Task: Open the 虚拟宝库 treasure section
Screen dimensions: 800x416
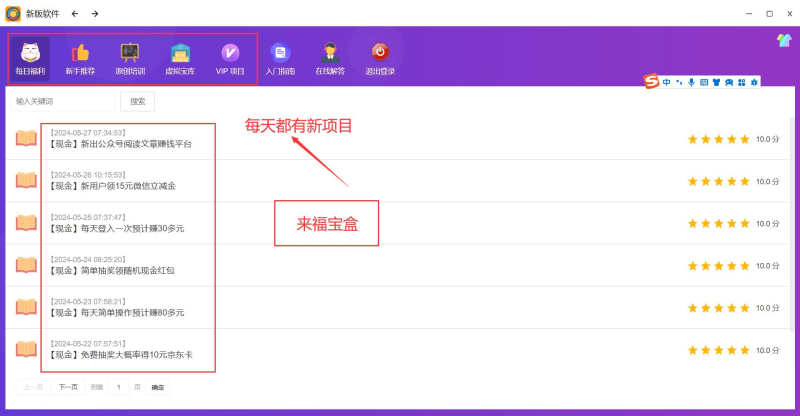Action: 180,59
